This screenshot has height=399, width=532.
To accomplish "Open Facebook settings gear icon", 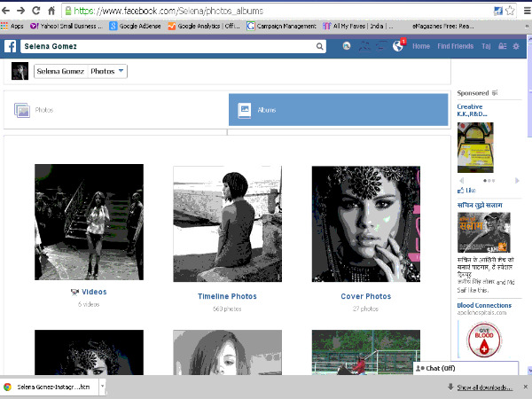I will 517,45.
